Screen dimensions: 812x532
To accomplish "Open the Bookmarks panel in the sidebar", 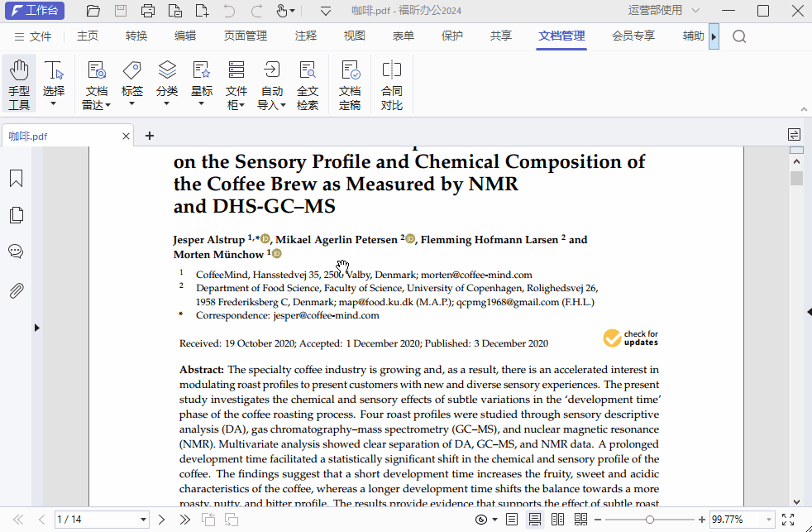I will 16,179.
